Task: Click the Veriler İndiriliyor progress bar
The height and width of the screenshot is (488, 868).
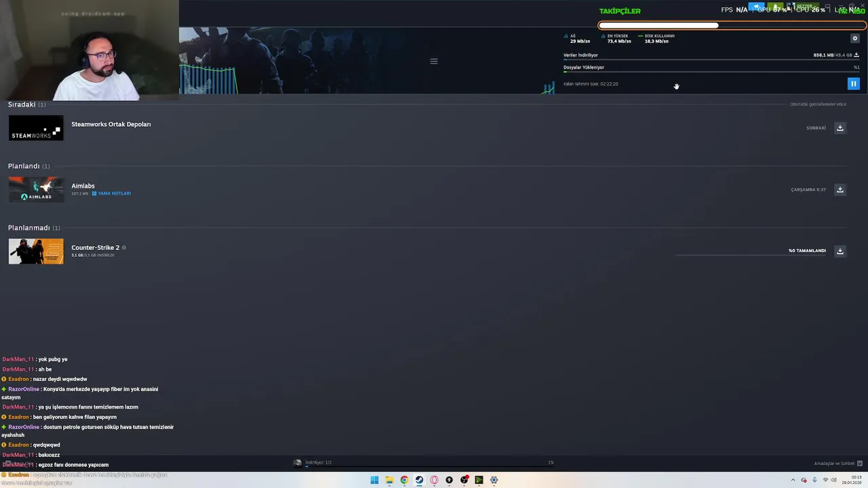Action: 711,60
